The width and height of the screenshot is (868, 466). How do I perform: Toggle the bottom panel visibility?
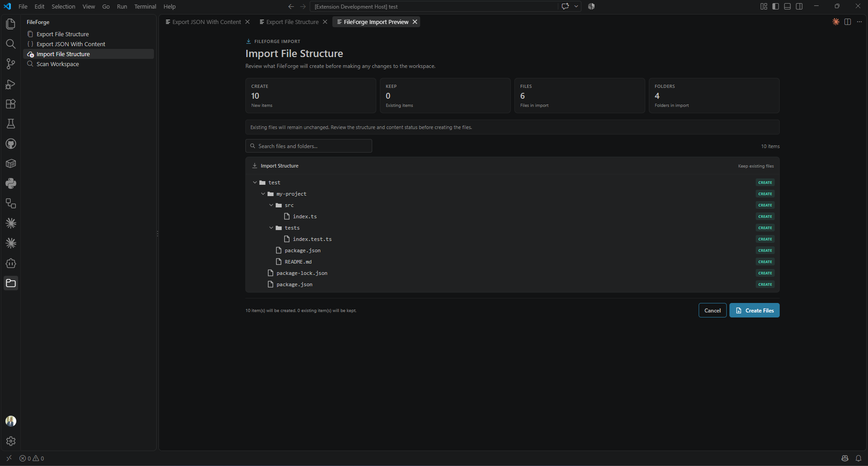787,6
